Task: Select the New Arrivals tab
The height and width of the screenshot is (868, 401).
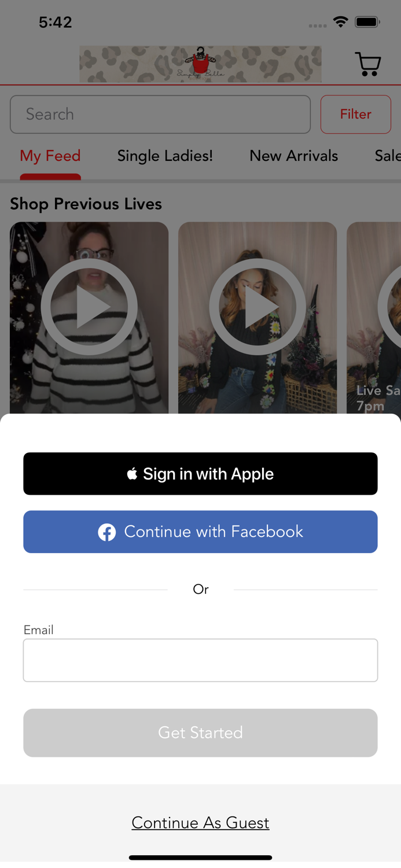Action: click(293, 156)
